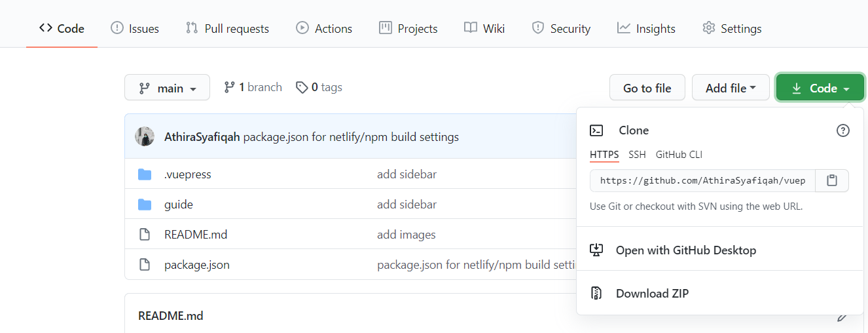Expand the main branch dropdown
This screenshot has width=868, height=333.
click(167, 88)
